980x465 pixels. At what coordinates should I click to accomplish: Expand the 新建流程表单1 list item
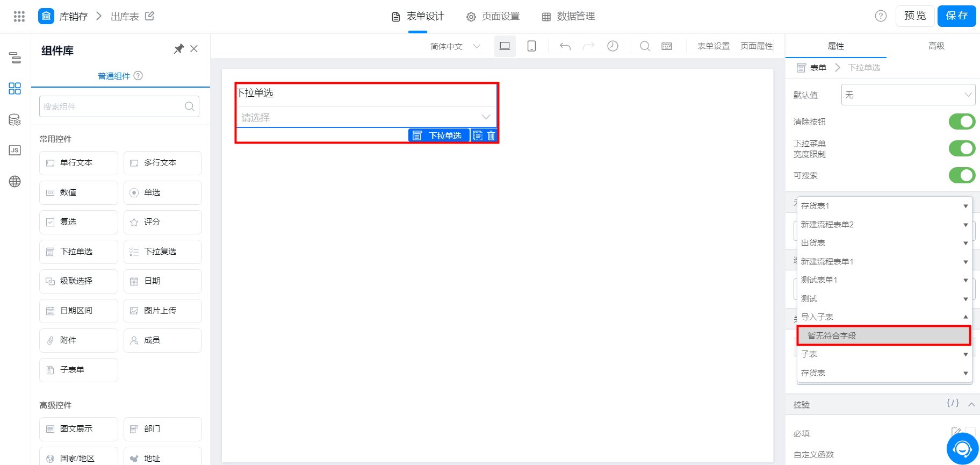point(884,262)
